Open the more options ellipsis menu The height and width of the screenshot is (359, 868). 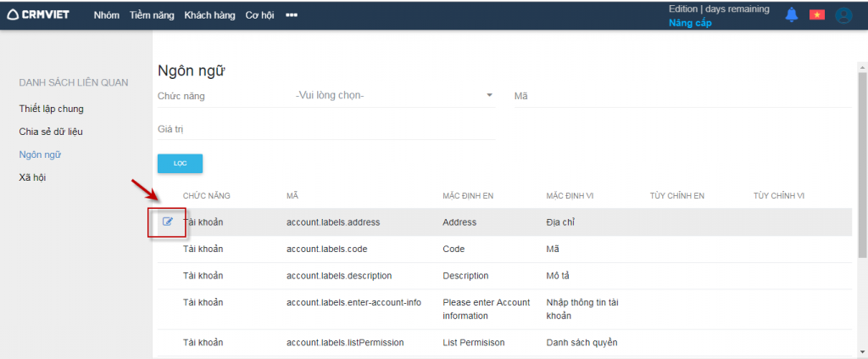tap(292, 15)
